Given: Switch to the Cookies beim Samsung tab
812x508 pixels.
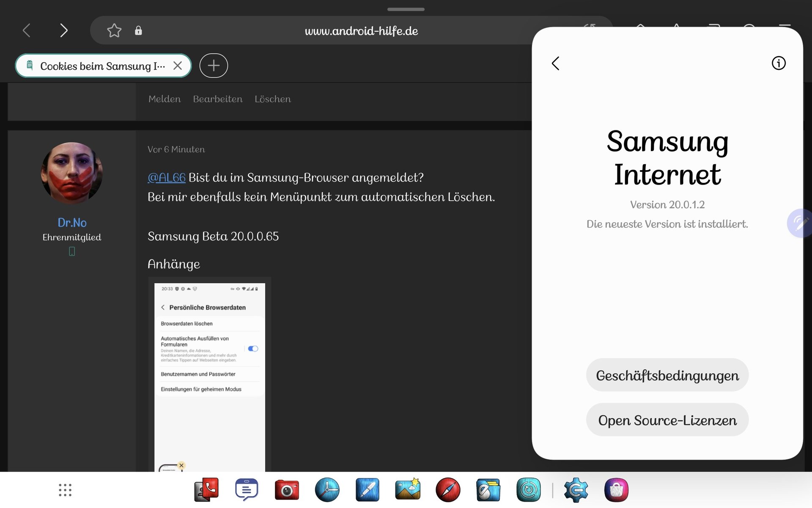Looking at the screenshot, I should [102, 66].
